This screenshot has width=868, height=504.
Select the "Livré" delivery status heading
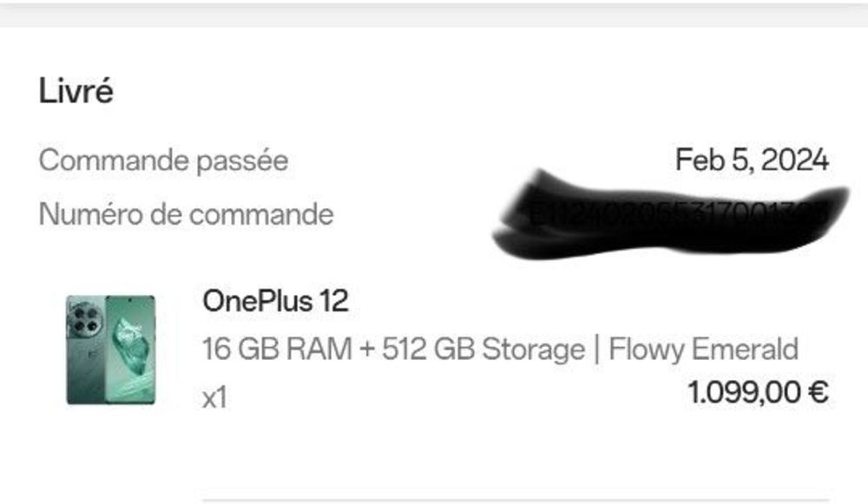tap(76, 91)
